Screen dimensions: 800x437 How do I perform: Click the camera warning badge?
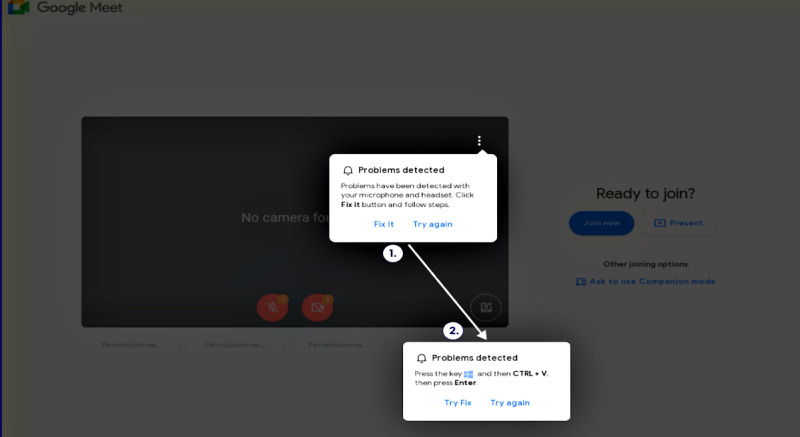328,299
